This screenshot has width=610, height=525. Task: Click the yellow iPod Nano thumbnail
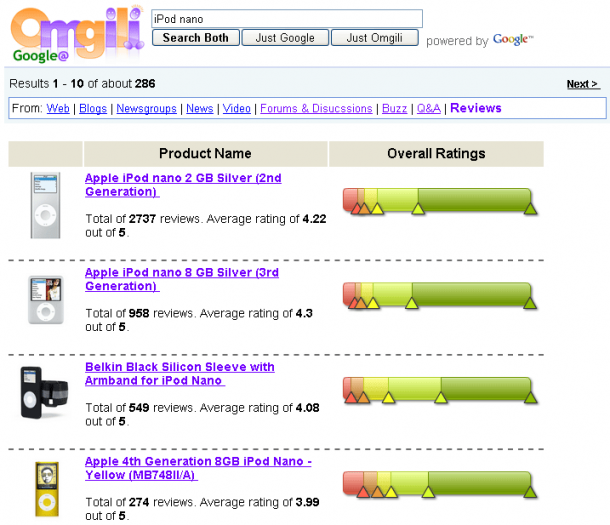pyautogui.click(x=47, y=489)
